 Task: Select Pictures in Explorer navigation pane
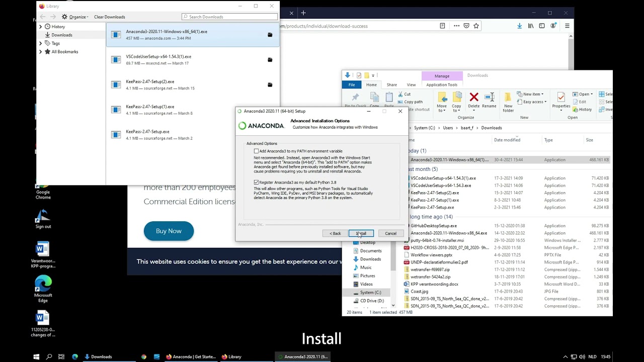pos(367,276)
